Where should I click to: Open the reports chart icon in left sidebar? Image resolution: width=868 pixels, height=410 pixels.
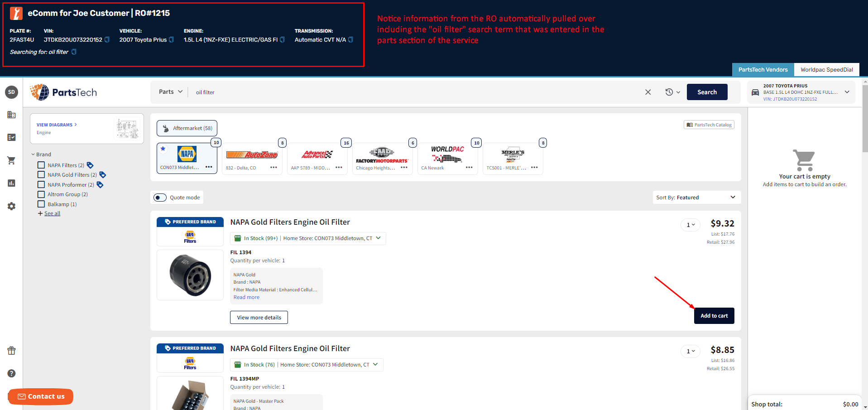click(11, 183)
